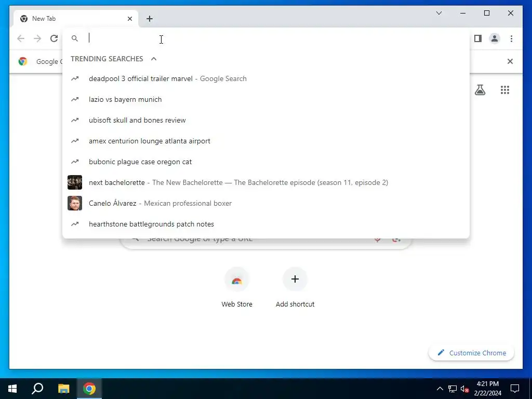Screen dimensions: 532x399
Task: Open File Explorer from taskbar
Action: point(63,389)
